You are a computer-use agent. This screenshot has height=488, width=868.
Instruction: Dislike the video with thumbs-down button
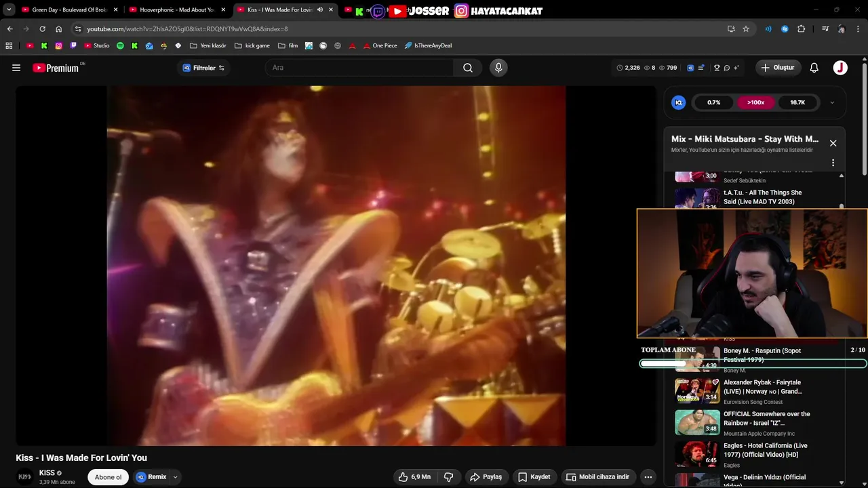click(448, 477)
